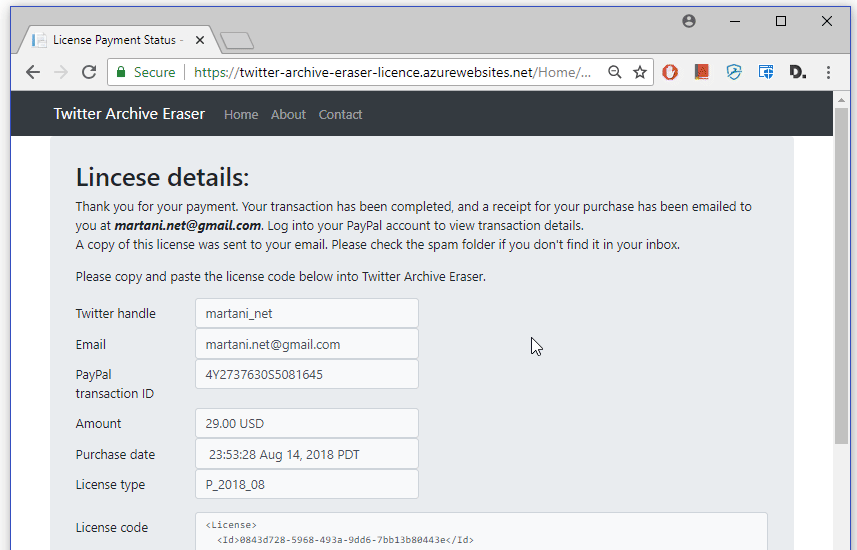The height and width of the screenshot is (550, 857).
Task: Minimize the browser window
Action: pos(735,21)
